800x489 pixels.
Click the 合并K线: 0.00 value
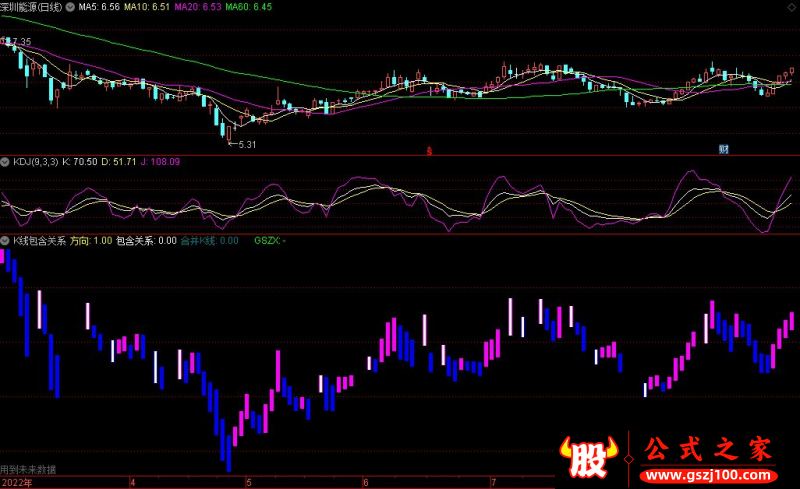[x=210, y=240]
